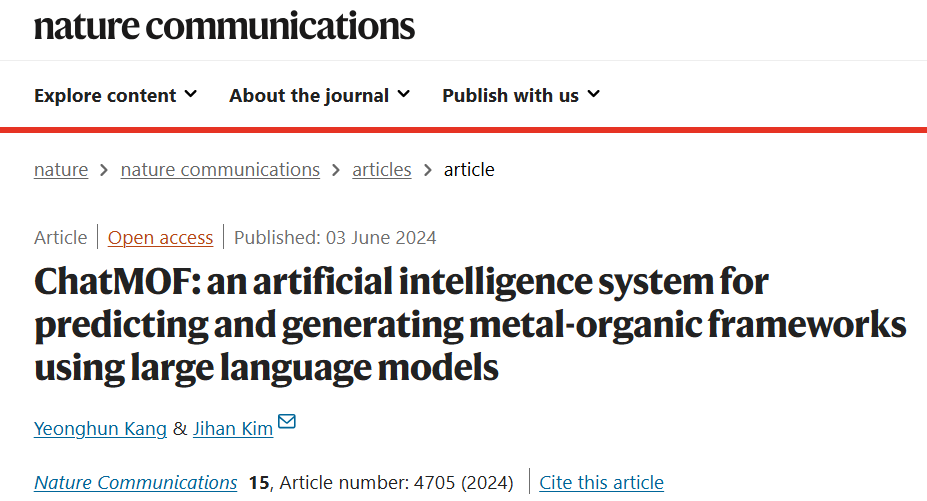Expand the About the journal chevron
Screen dimensions: 927x501
tap(403, 94)
